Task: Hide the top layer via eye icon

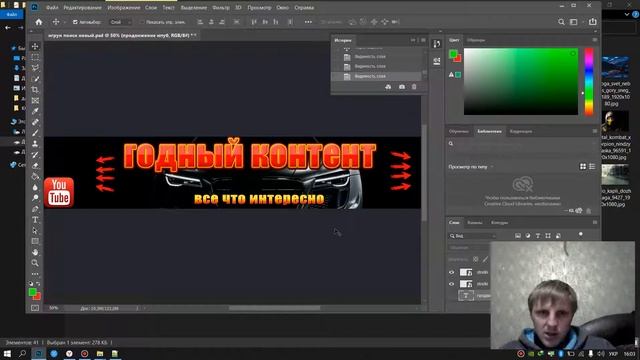Action: click(451, 272)
